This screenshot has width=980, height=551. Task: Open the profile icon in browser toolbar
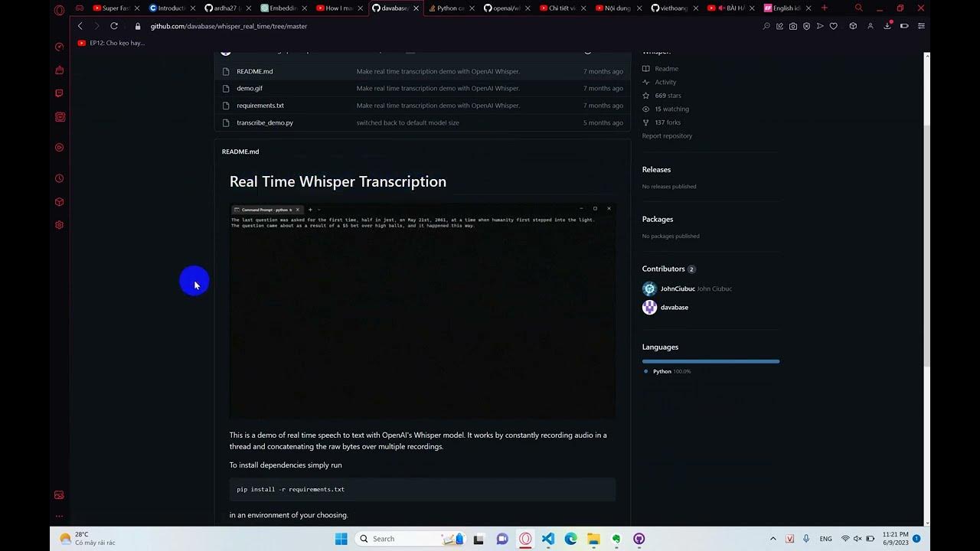point(871,26)
